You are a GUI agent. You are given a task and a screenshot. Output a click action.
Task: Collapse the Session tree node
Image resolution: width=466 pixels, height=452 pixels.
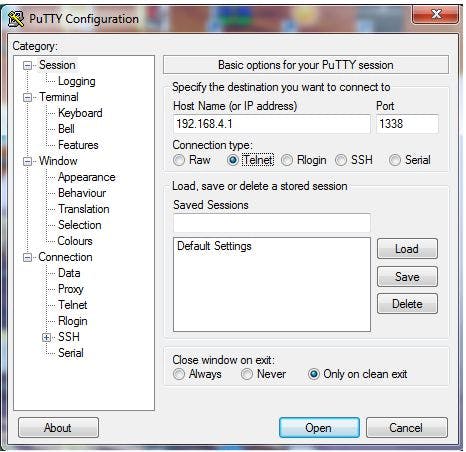click(x=28, y=65)
